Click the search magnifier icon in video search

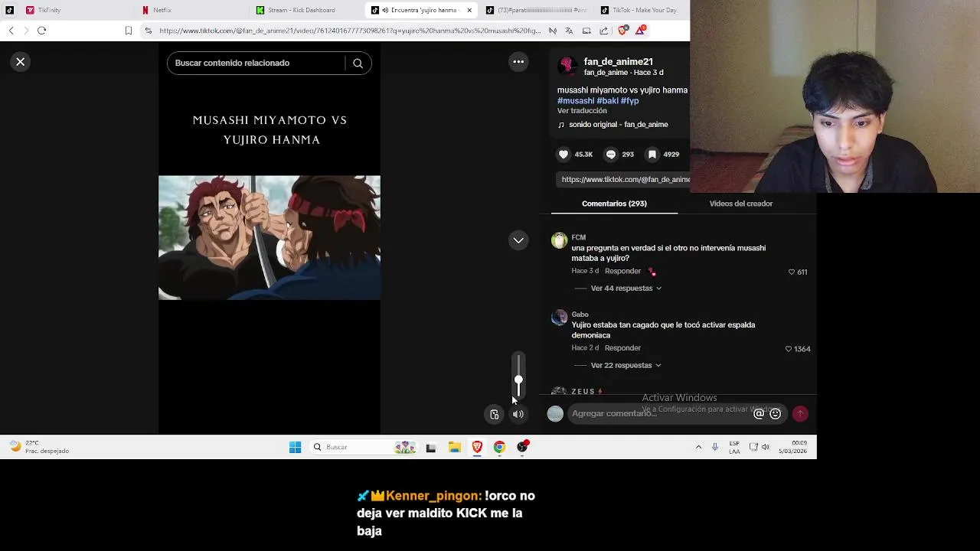358,64
